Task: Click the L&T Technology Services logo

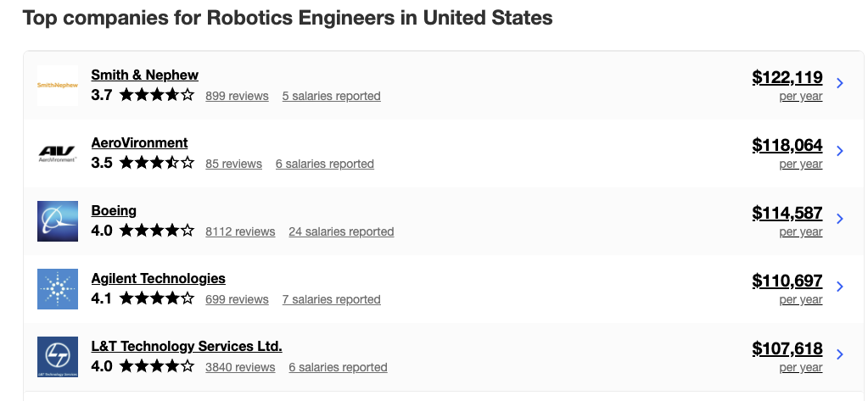Action: tap(58, 357)
